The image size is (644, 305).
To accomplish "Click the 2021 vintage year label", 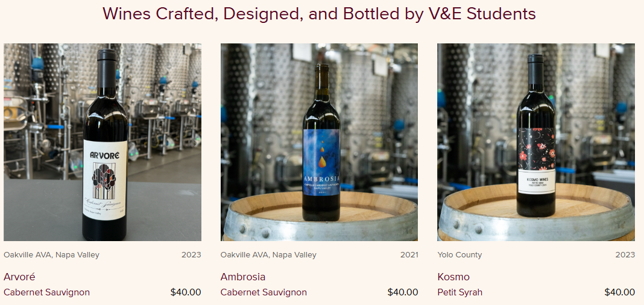I will click(409, 255).
